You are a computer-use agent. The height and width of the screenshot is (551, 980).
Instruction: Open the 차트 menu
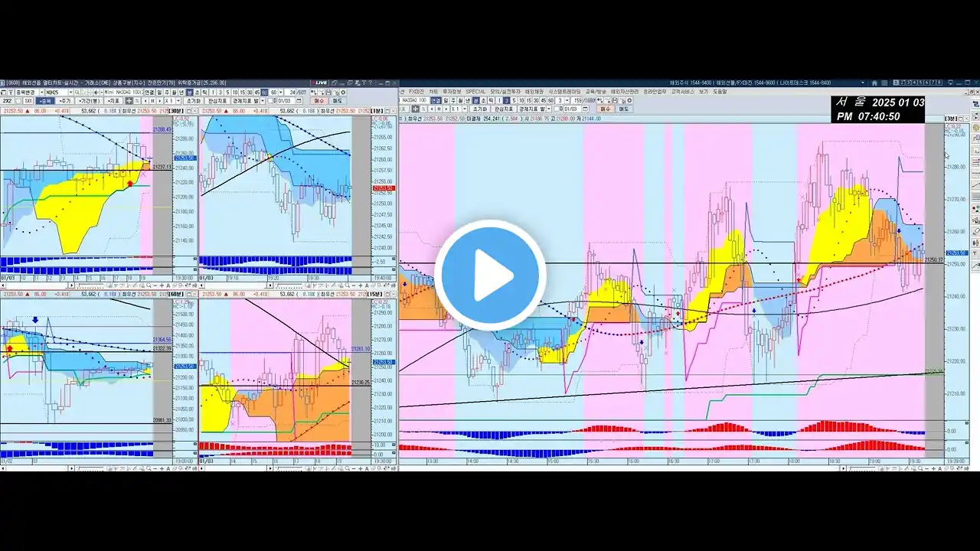(433, 92)
